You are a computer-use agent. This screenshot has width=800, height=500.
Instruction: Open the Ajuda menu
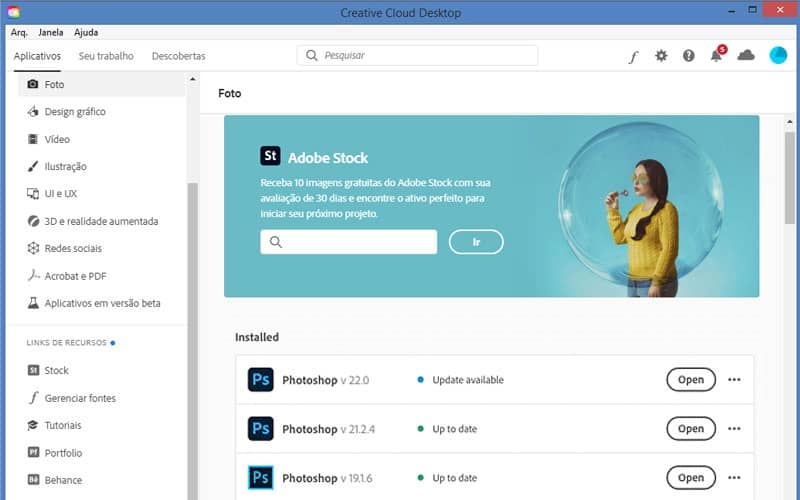86,32
